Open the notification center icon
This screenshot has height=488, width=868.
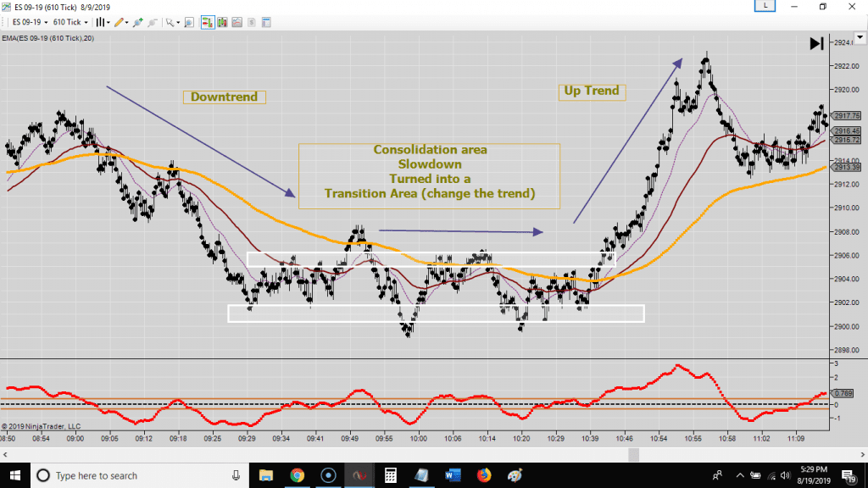click(849, 475)
